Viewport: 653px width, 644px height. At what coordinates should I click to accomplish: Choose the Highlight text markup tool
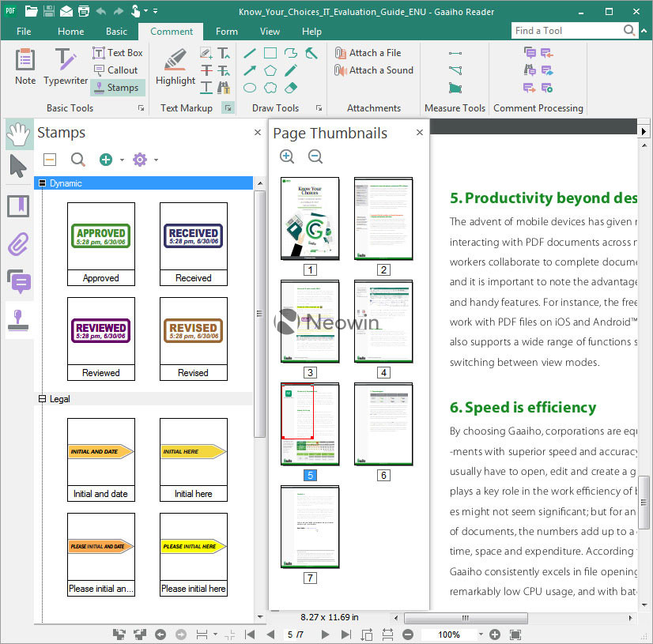pos(176,66)
